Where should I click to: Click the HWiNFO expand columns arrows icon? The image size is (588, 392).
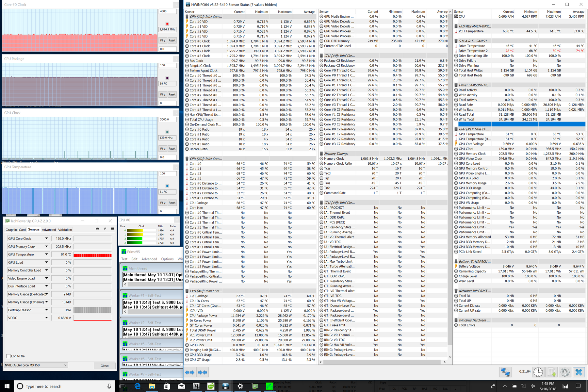click(x=190, y=372)
